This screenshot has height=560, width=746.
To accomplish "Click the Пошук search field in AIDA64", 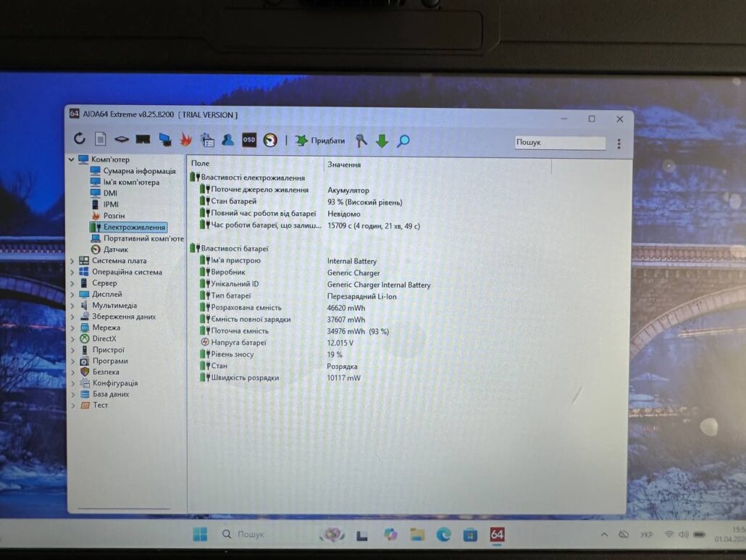I will coord(559,143).
